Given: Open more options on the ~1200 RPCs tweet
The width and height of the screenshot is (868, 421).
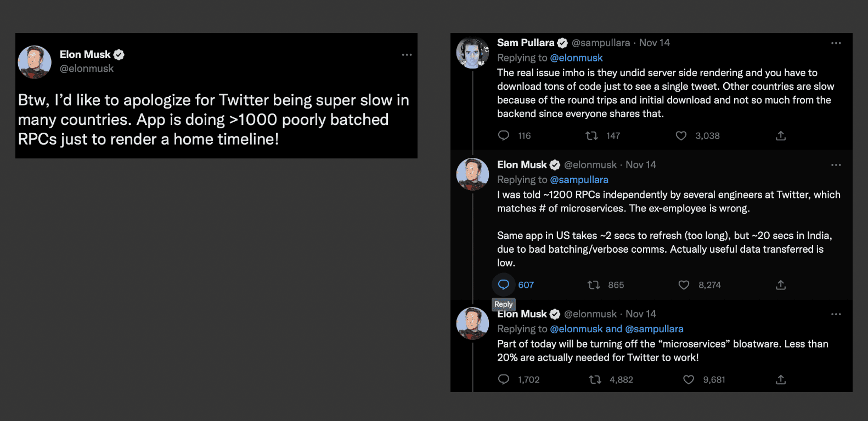Looking at the screenshot, I should coord(836,165).
